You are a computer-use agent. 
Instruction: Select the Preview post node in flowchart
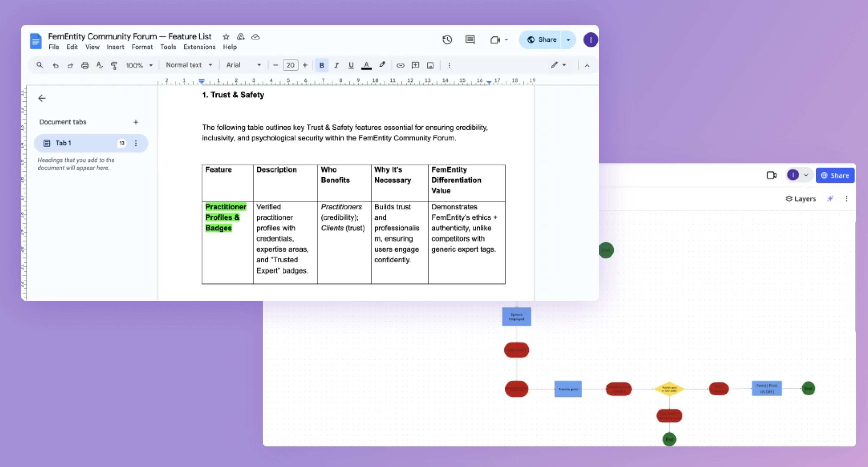click(568, 389)
